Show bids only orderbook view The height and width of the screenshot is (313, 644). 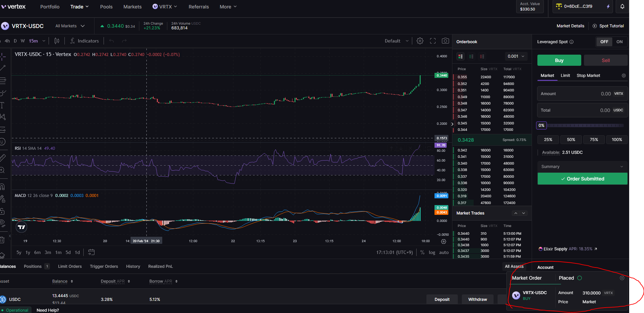(471, 56)
